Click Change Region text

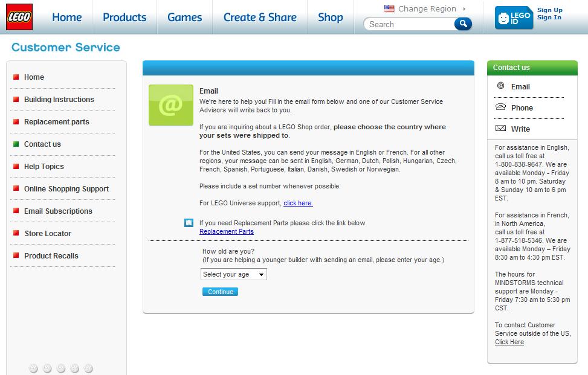click(x=427, y=8)
